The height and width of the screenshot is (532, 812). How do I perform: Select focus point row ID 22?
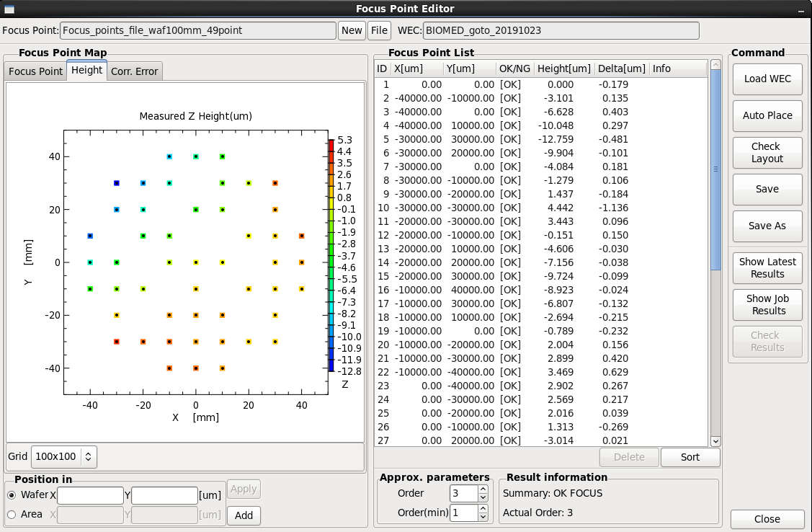[540, 372]
